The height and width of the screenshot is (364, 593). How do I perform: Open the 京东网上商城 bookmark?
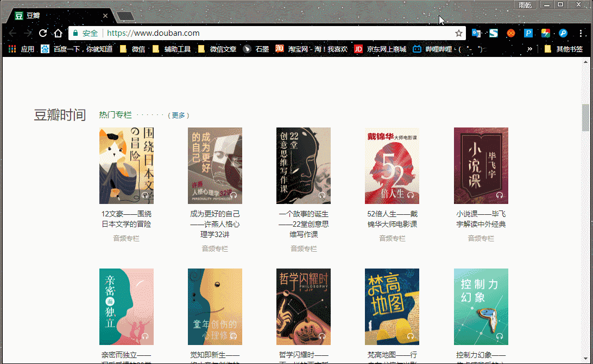[x=380, y=49]
